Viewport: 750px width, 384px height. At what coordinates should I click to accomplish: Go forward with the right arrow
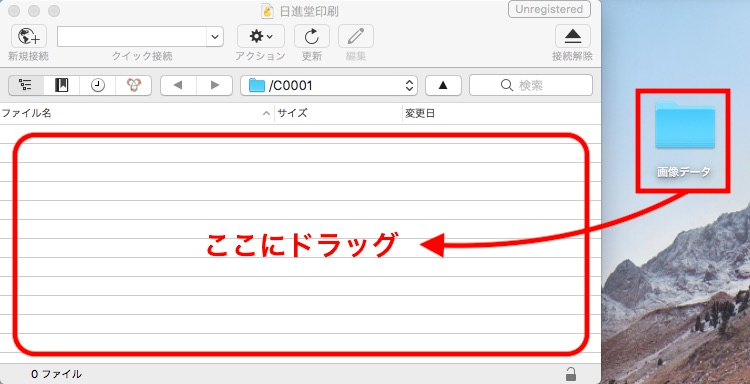click(x=214, y=86)
